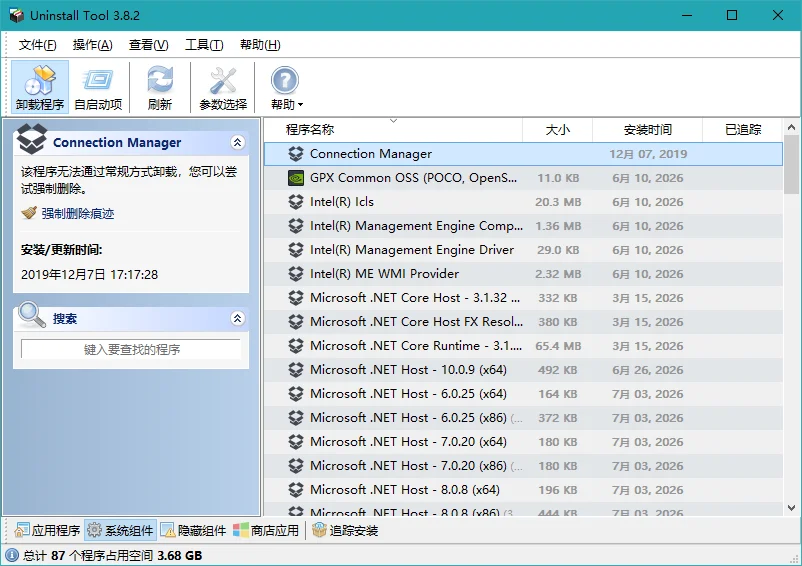802x566 pixels.
Task: Switch to the 应用程序 tab
Action: 47,531
